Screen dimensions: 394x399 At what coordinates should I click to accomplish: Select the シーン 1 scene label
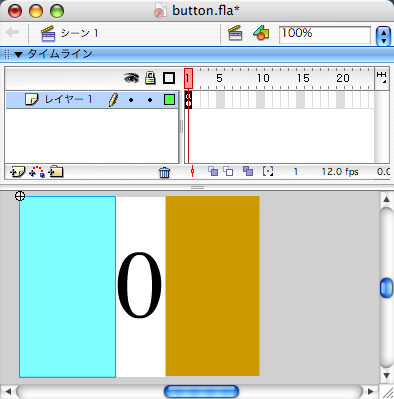pos(79,33)
